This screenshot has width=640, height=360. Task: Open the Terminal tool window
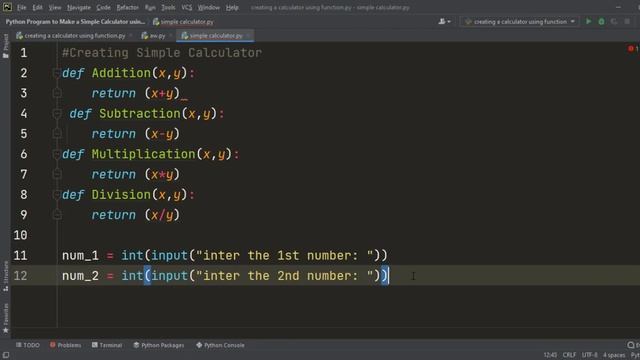click(x=107, y=345)
